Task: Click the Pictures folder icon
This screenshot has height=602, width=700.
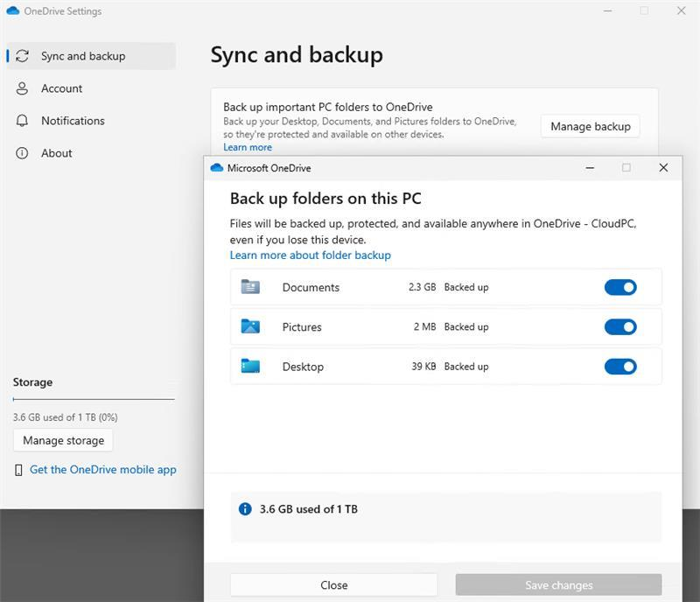Action: [x=250, y=326]
